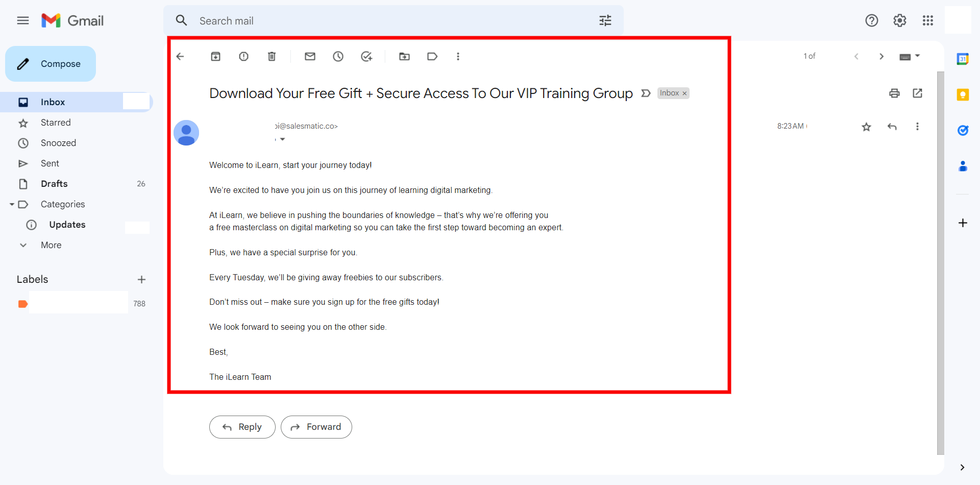The width and height of the screenshot is (980, 485).
Task: Open the Starred folder
Action: pyautogui.click(x=56, y=123)
